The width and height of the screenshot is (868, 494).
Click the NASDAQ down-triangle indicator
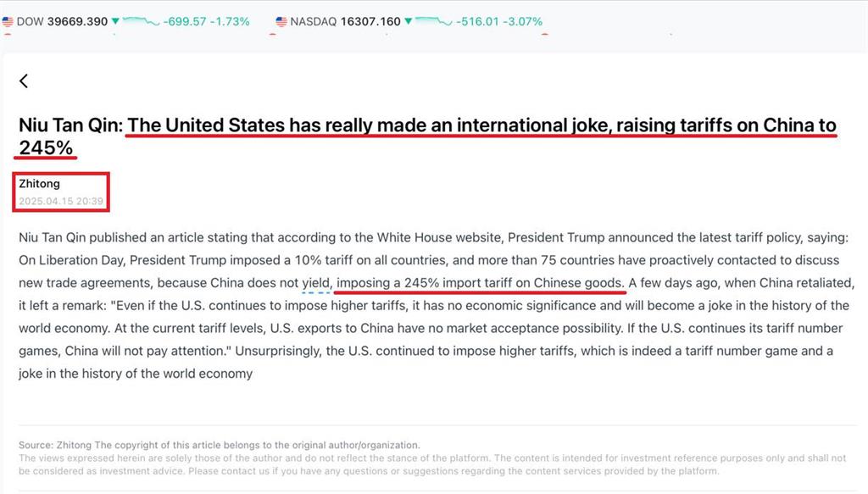pyautogui.click(x=408, y=21)
